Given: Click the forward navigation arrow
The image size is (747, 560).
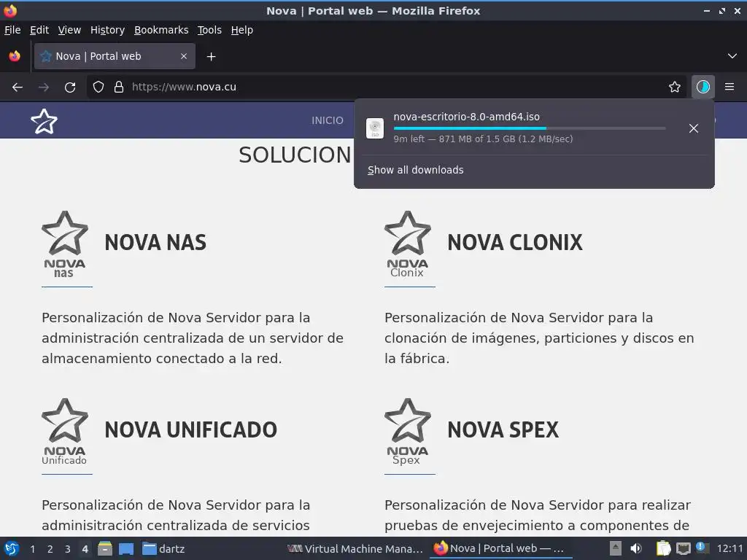Looking at the screenshot, I should tap(44, 87).
